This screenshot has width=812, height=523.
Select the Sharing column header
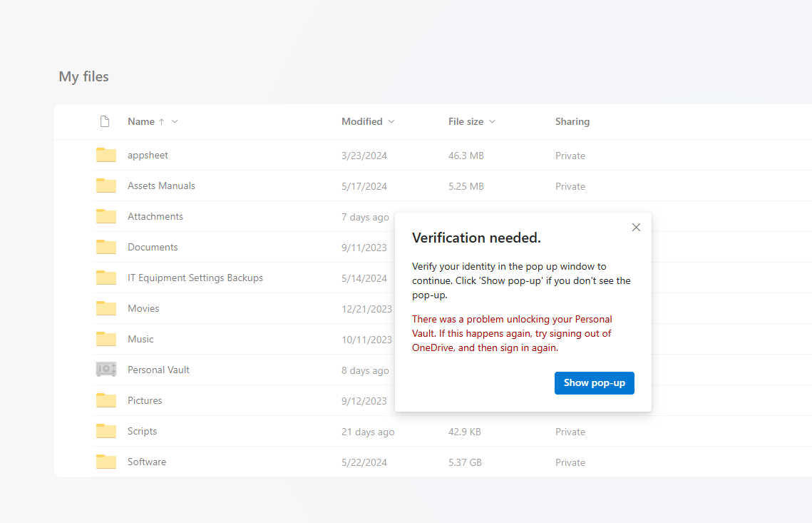point(572,121)
